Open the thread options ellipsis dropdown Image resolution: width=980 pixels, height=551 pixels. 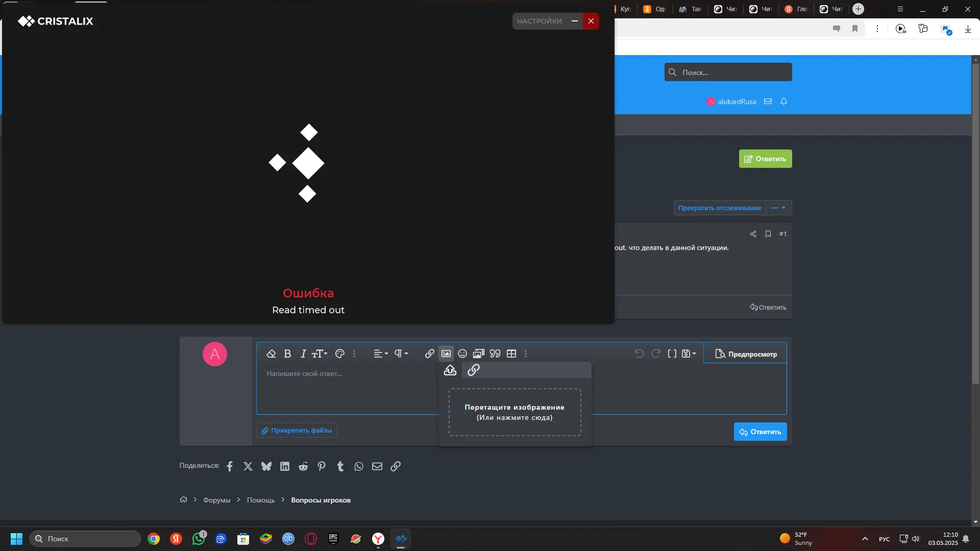click(x=779, y=208)
